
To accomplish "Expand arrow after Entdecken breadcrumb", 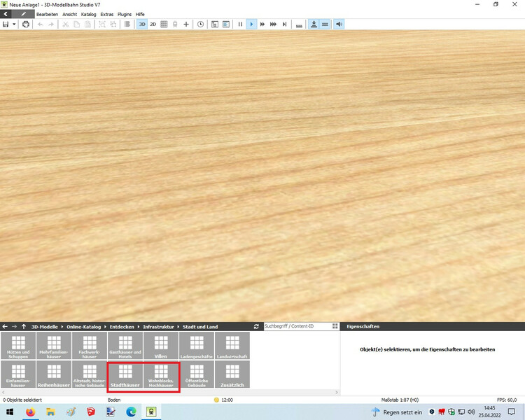I will 139,327.
